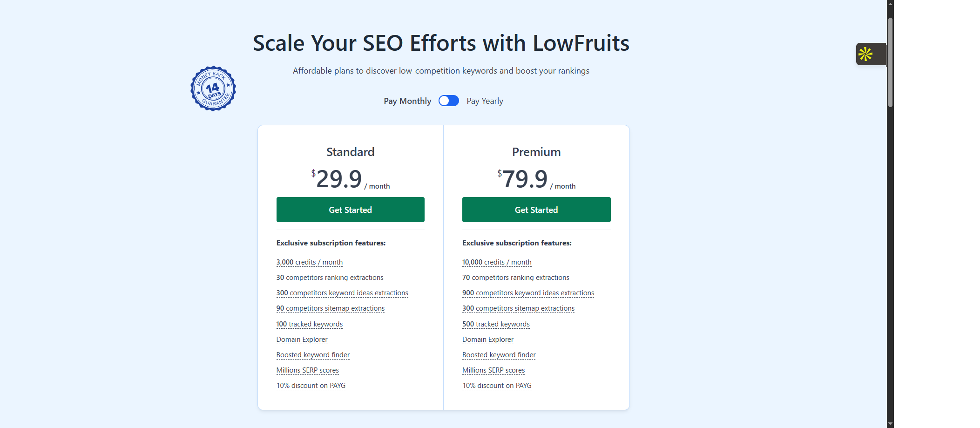
Task: Open 30 competitors ranking extractions info
Action: tap(330, 278)
